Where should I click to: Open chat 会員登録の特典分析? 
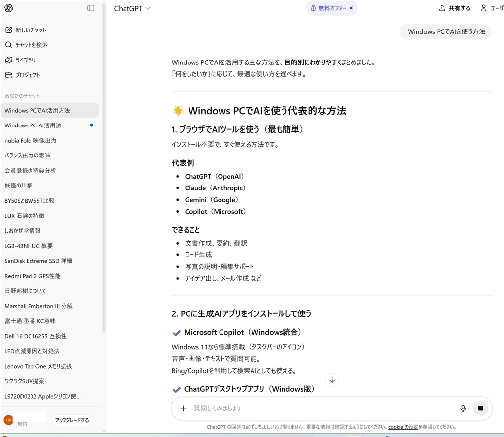click(x=50, y=171)
